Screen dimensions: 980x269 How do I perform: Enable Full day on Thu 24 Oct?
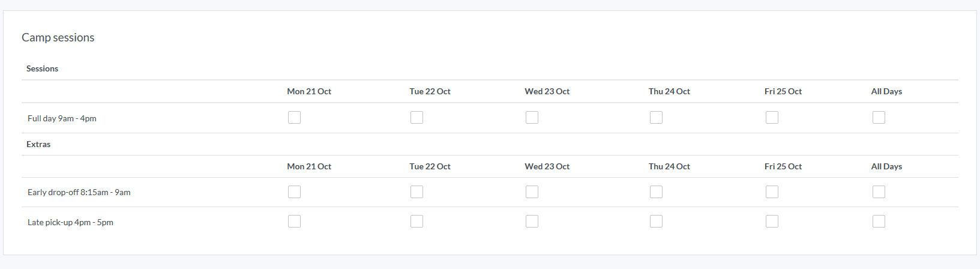click(x=656, y=118)
